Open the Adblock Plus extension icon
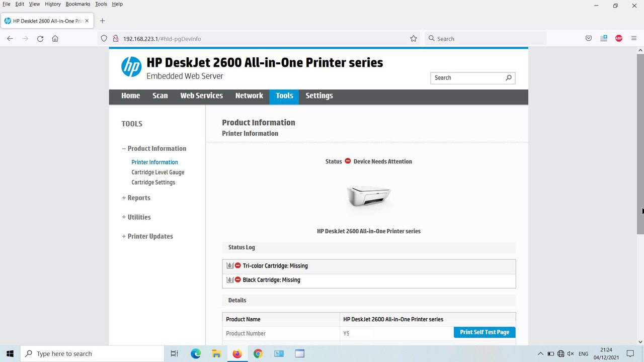 619,39
